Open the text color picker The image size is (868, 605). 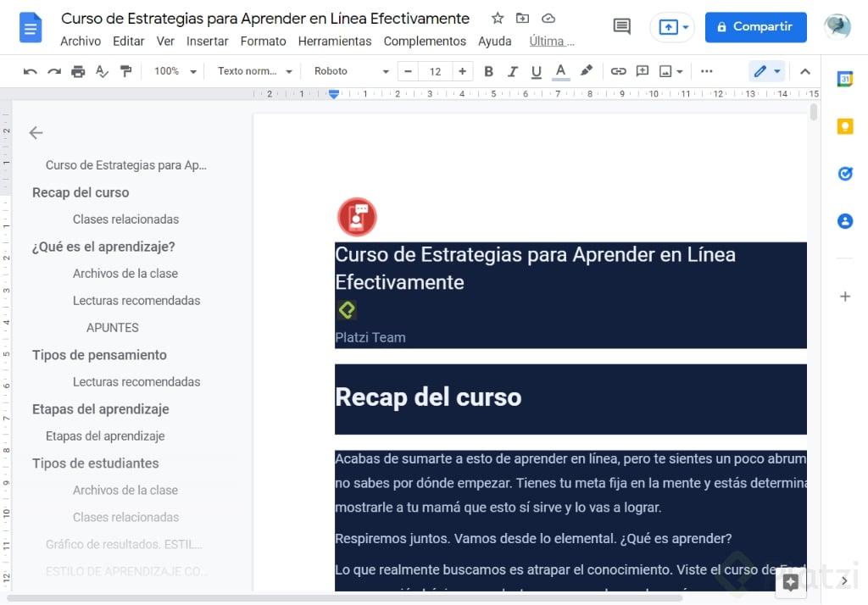(x=560, y=71)
